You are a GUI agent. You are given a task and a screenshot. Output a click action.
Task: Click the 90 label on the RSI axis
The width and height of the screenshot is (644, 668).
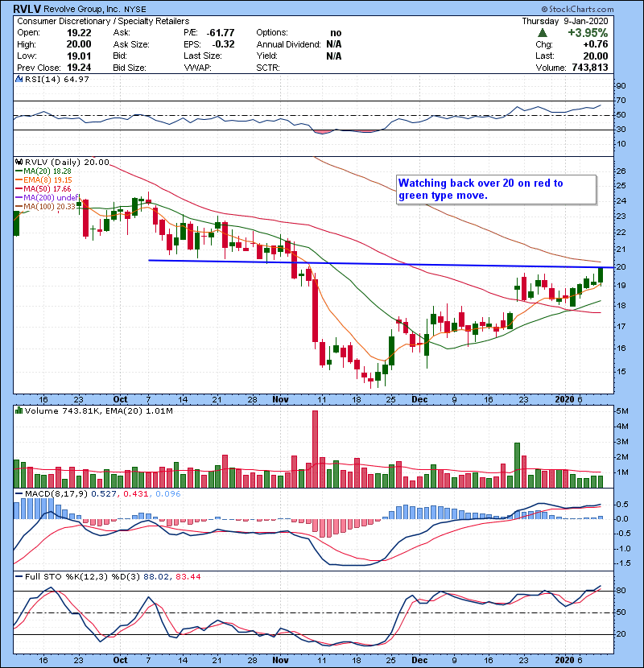(621, 86)
